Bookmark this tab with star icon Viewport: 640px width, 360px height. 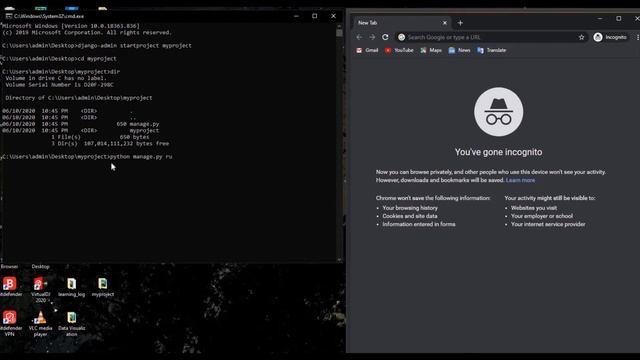pyautogui.click(x=581, y=37)
